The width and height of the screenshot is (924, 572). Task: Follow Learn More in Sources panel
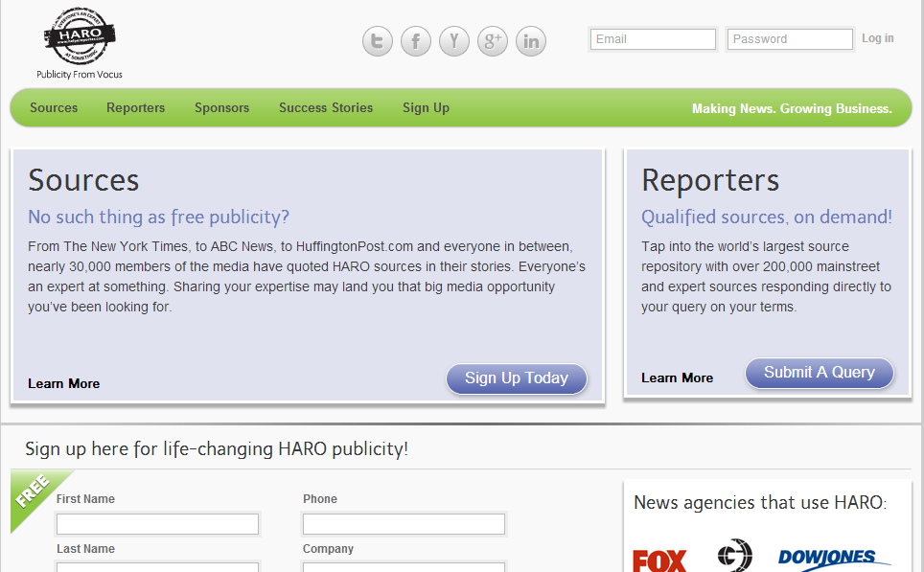pos(63,383)
